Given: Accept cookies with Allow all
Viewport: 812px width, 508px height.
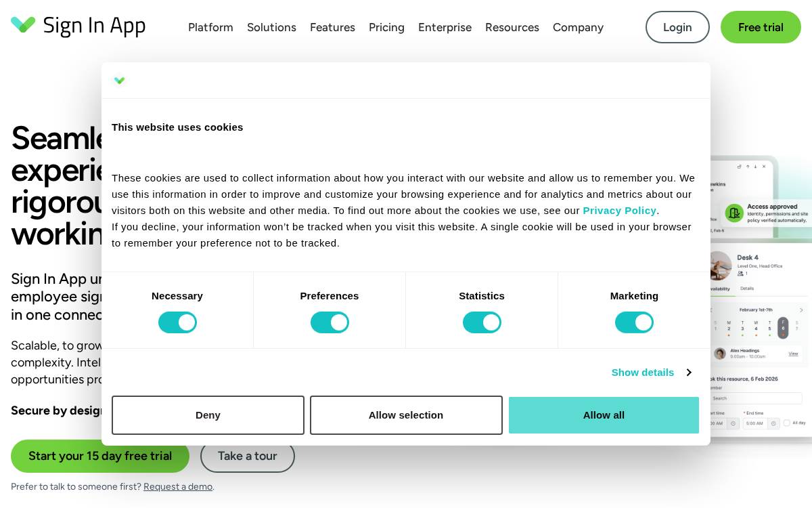Looking at the screenshot, I should click(x=604, y=415).
